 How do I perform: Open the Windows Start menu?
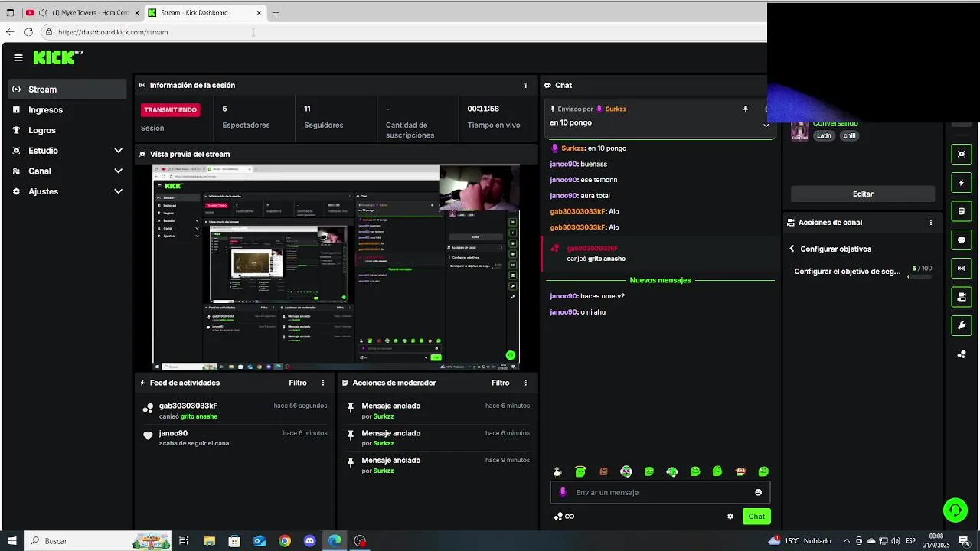11,541
